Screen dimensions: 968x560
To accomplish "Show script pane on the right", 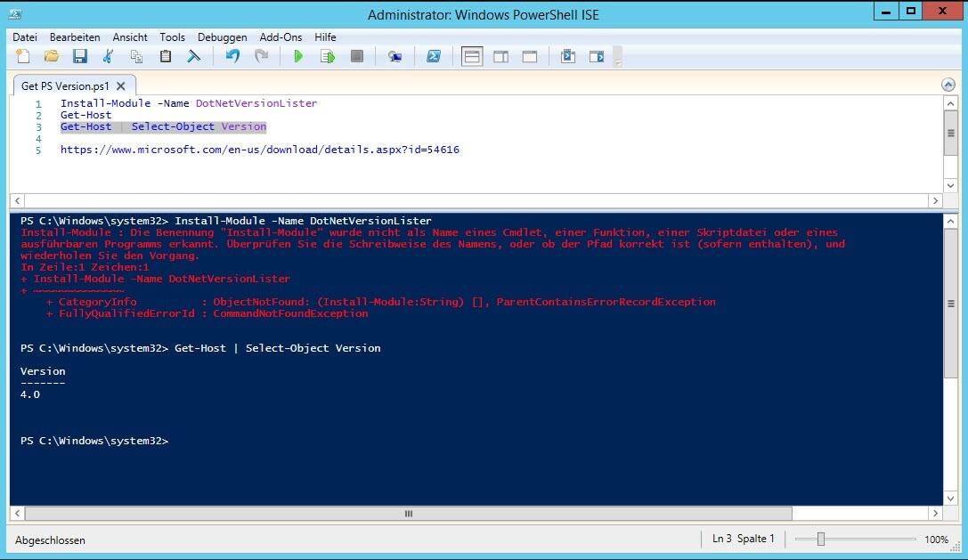I will pyautogui.click(x=500, y=57).
